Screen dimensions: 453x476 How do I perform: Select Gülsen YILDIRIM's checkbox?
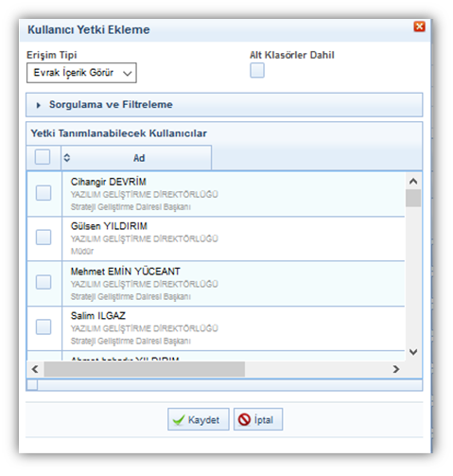pos(44,238)
